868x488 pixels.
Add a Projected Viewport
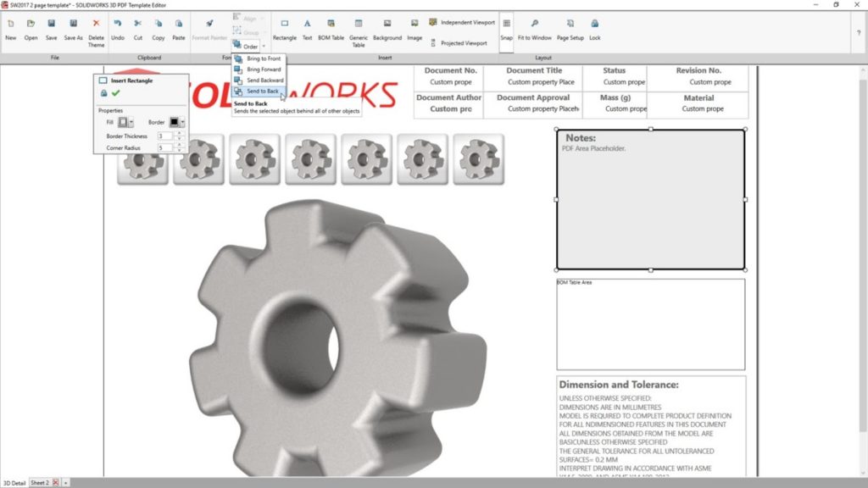[x=459, y=43]
